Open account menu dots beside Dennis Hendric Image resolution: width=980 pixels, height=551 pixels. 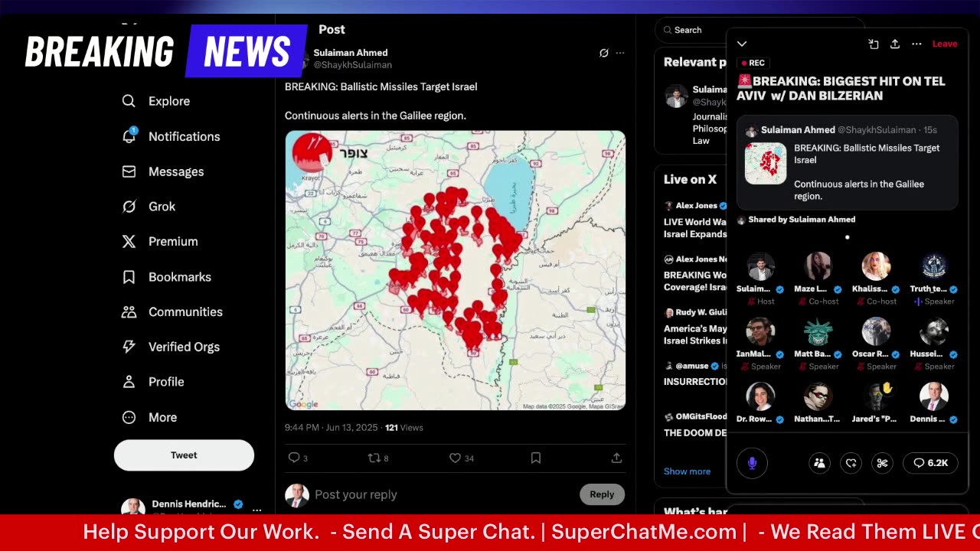(x=257, y=509)
